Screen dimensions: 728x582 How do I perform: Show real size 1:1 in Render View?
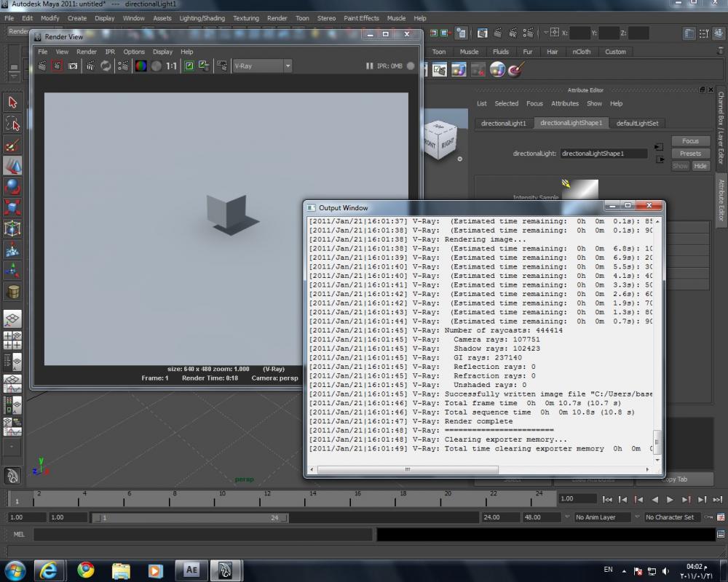[171, 66]
